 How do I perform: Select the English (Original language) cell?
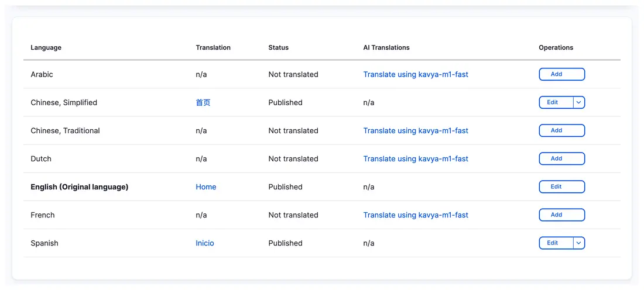pyautogui.click(x=80, y=187)
